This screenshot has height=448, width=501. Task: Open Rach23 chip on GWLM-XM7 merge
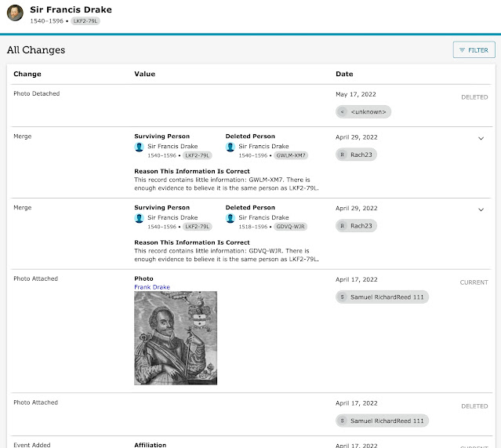pyautogui.click(x=356, y=155)
